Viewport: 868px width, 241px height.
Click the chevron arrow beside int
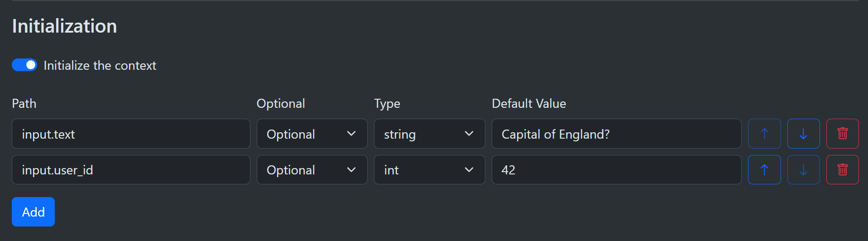point(469,170)
